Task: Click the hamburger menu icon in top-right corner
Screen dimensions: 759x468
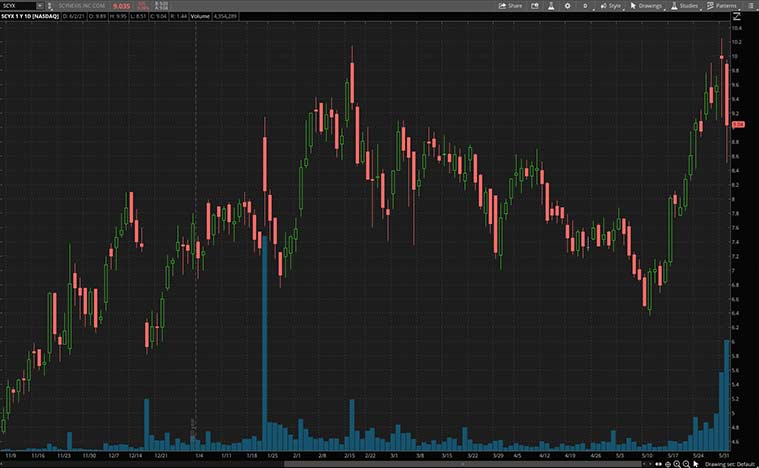Action: [x=749, y=6]
